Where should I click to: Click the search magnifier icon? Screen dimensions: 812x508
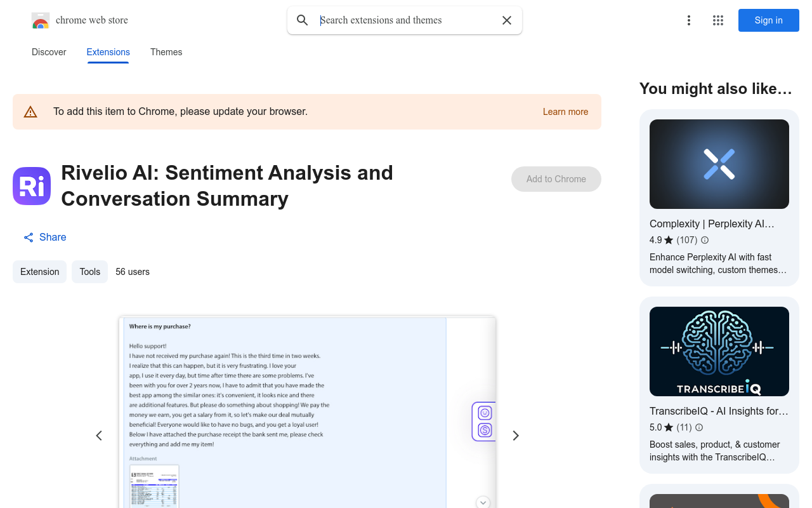click(303, 20)
